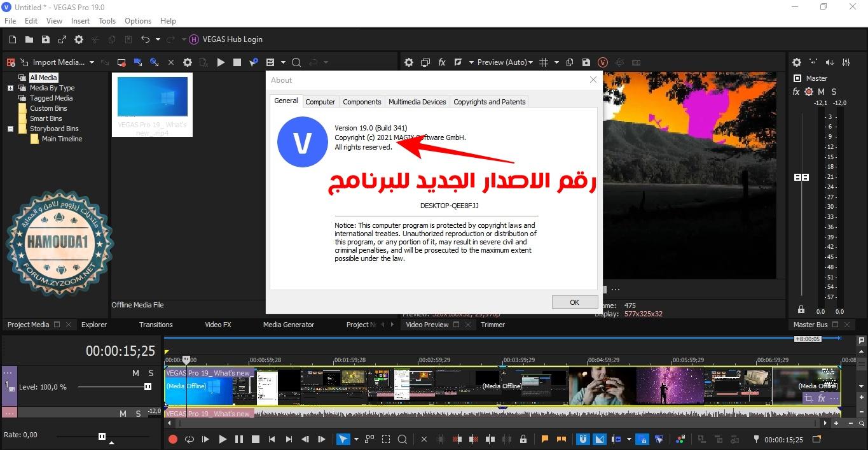Open the Media Generator panel tab
This screenshot has height=450, width=868.
point(289,325)
